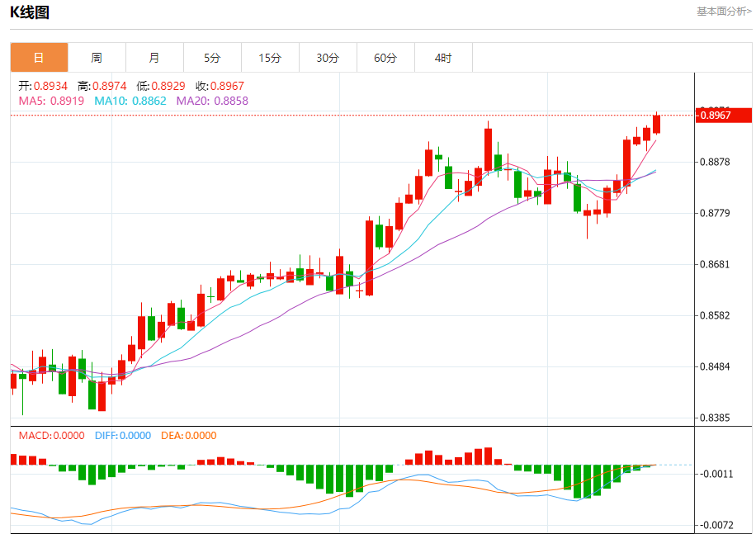Click the -0.0072 MACD axis label
This screenshot has height=534, width=756.
[x=716, y=525]
